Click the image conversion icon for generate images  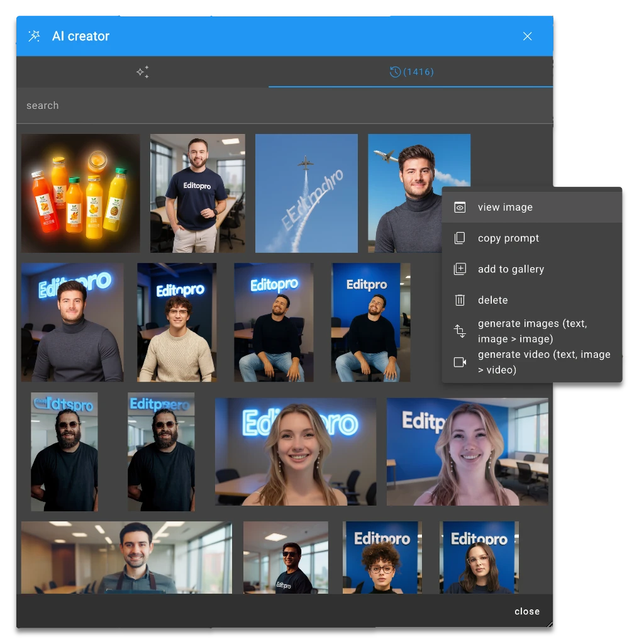(460, 331)
